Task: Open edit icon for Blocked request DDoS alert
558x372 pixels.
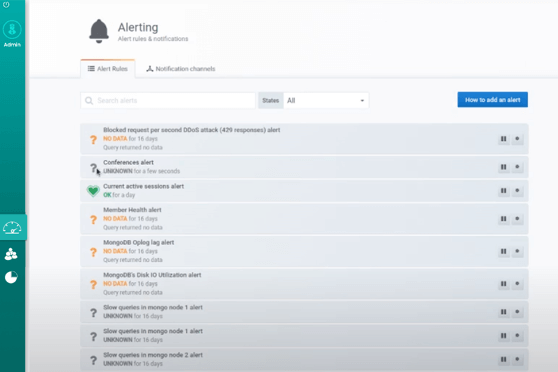Action: [517, 139]
